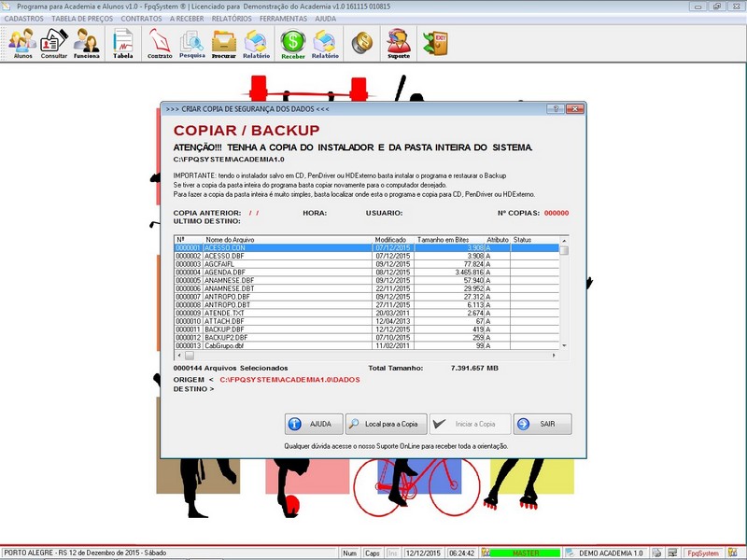Open the Alunos students icon
This screenshot has height=560, width=747.
click(x=22, y=43)
